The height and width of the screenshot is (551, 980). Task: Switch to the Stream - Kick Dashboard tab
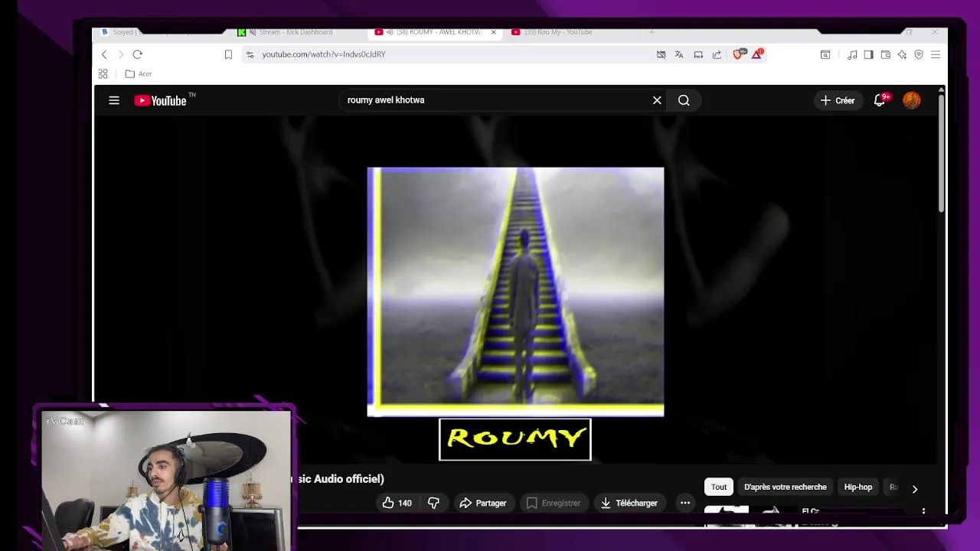coord(295,32)
